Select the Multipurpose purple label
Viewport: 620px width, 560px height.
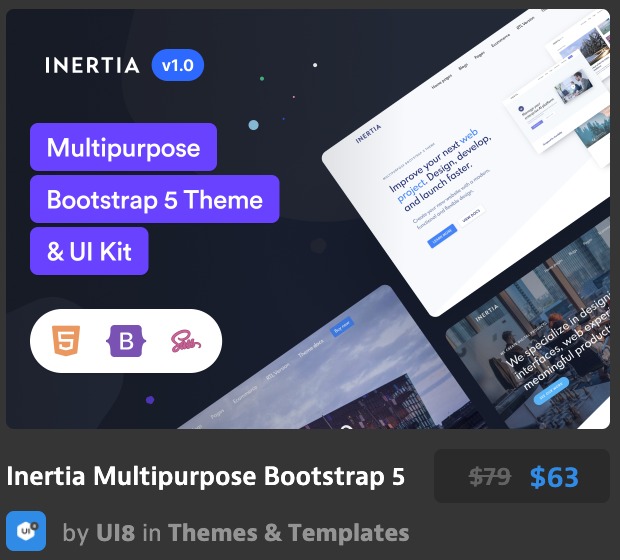tap(123, 147)
